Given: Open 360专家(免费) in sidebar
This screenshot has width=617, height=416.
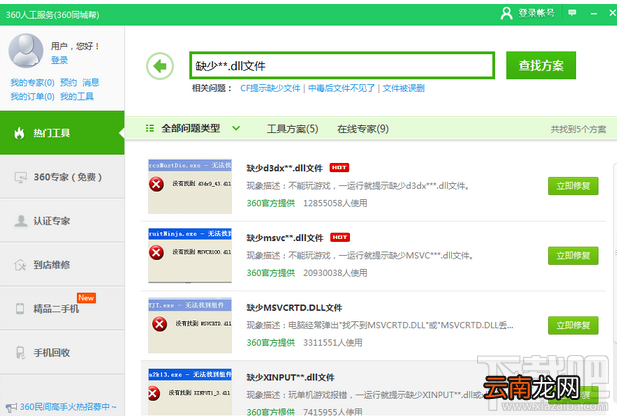Looking at the screenshot, I should (x=62, y=177).
